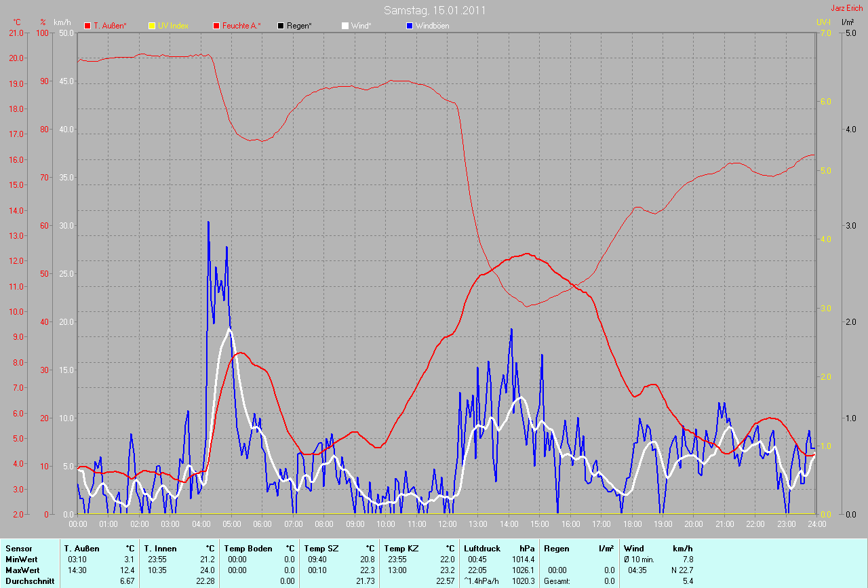Click the yellow UV Index legend square
The width and height of the screenshot is (868, 588).
tap(152, 26)
